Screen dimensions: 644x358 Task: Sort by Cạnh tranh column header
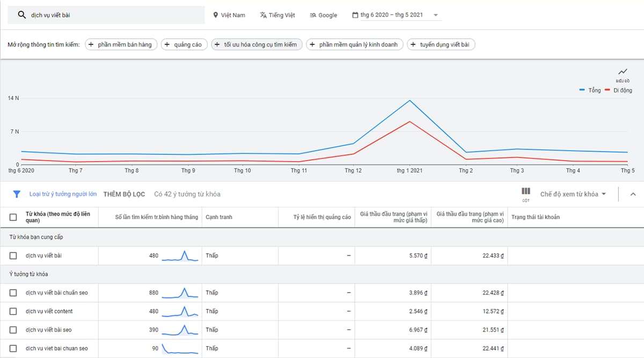[x=219, y=217]
